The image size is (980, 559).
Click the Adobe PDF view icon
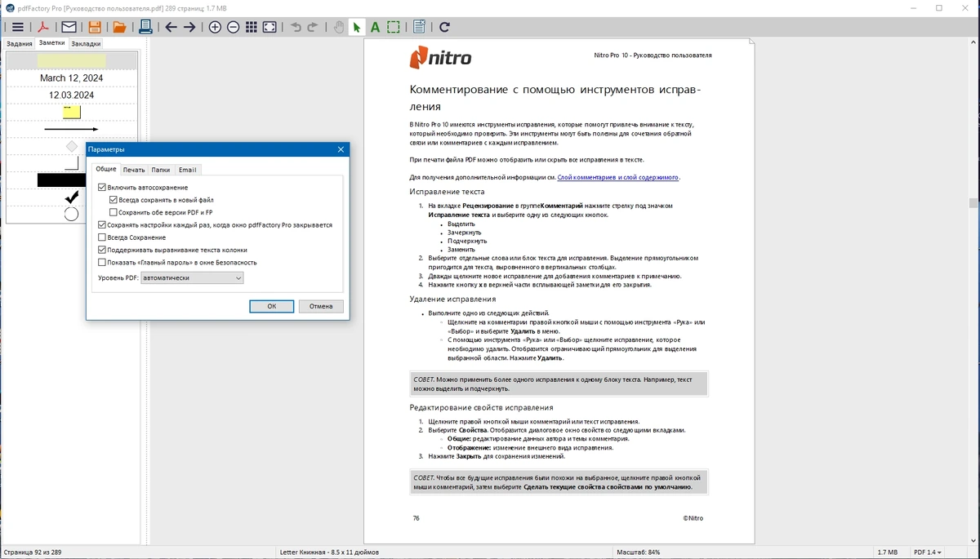43,27
